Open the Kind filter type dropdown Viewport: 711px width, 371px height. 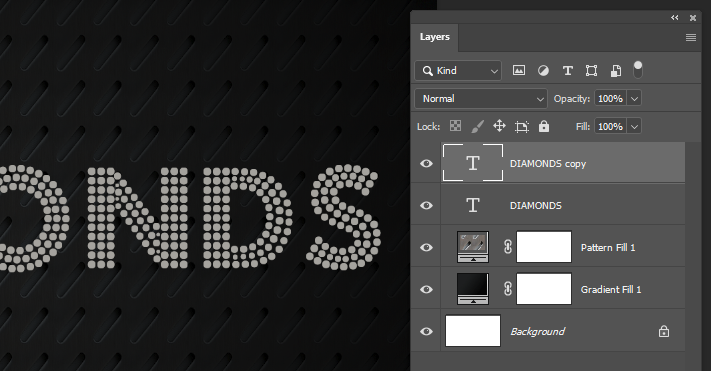(458, 70)
